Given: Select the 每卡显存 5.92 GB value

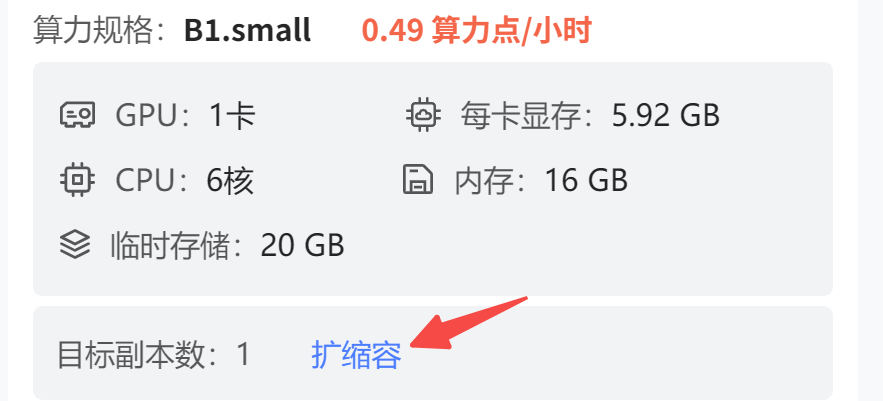Looking at the screenshot, I should click(590, 115).
